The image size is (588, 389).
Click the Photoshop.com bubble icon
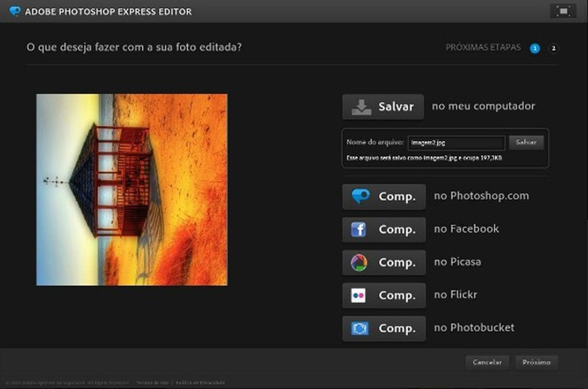(x=360, y=196)
